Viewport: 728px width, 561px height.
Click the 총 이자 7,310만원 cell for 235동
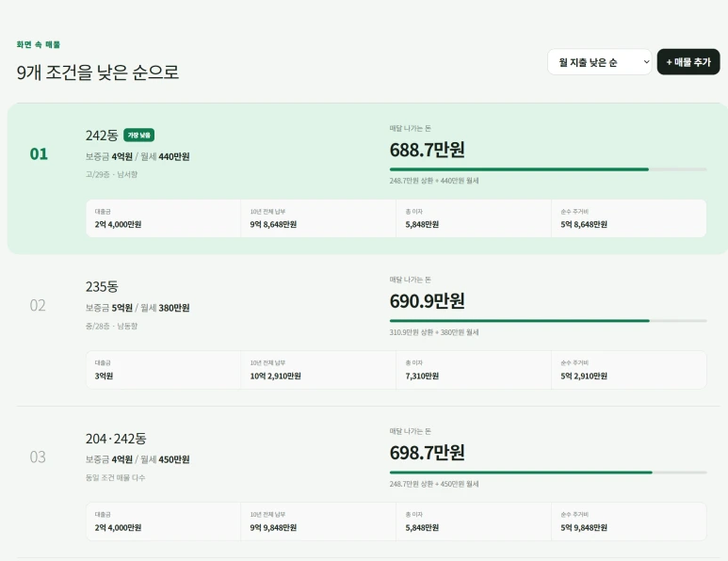474,370
